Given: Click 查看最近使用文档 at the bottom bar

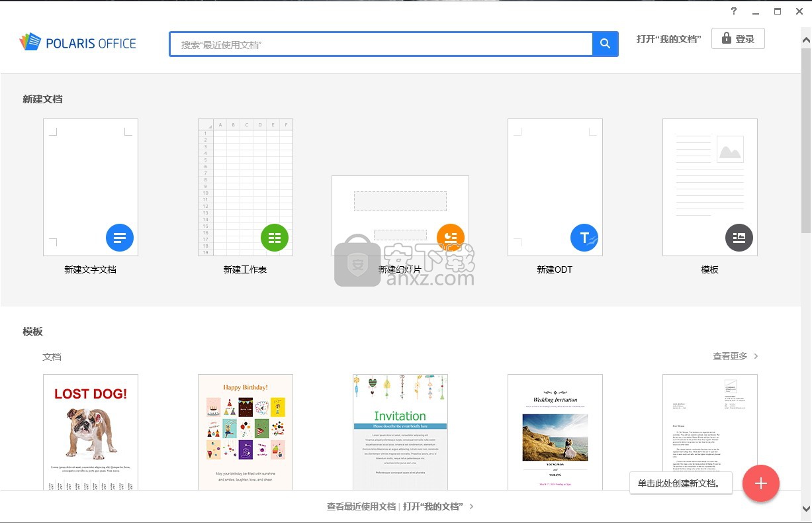Looking at the screenshot, I should pos(361,506).
